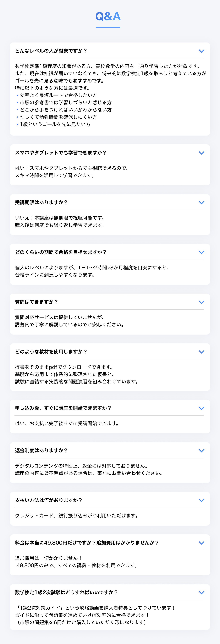The width and height of the screenshot is (220, 644).
Task: Collapse the chevron next to 返金制度はありますか？
Action: [201, 450]
